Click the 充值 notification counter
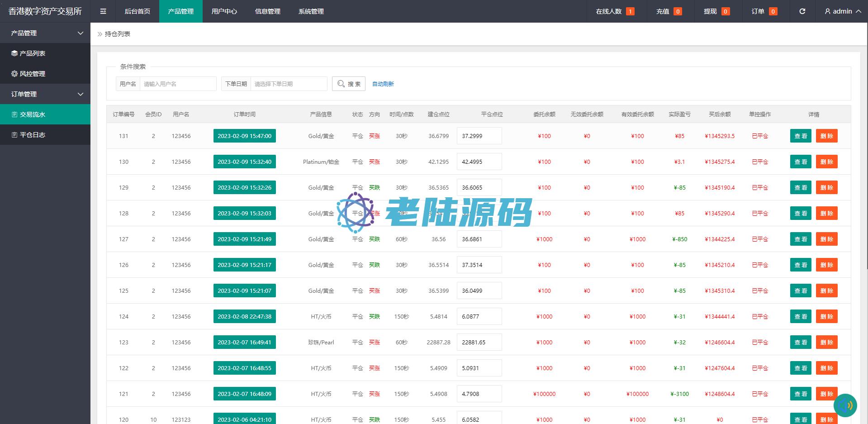868x424 pixels. 669,11
